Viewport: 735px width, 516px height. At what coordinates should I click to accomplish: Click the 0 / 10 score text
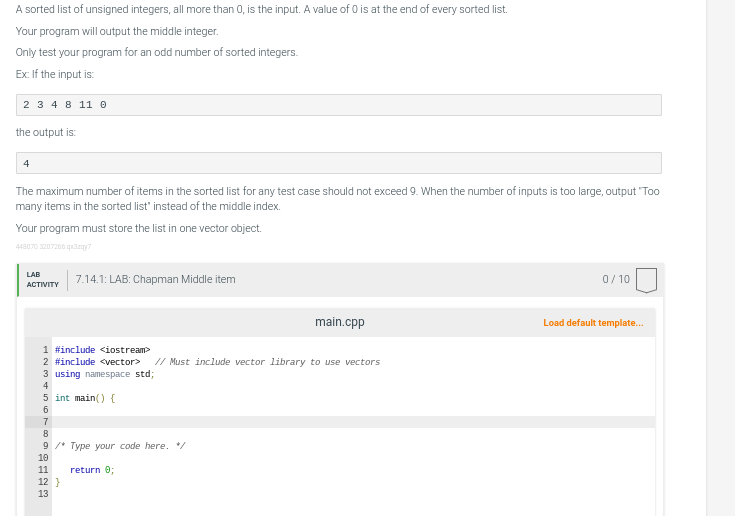(x=616, y=279)
